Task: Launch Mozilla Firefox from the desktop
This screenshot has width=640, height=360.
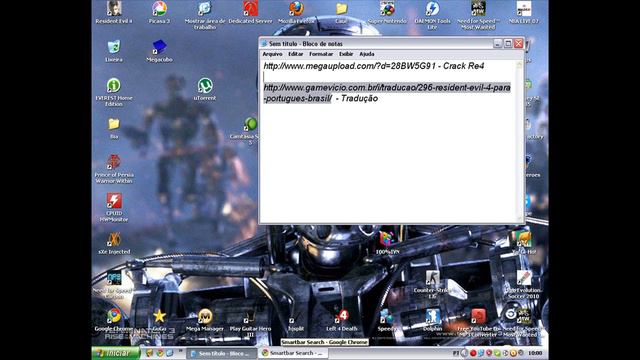Action: (x=296, y=12)
